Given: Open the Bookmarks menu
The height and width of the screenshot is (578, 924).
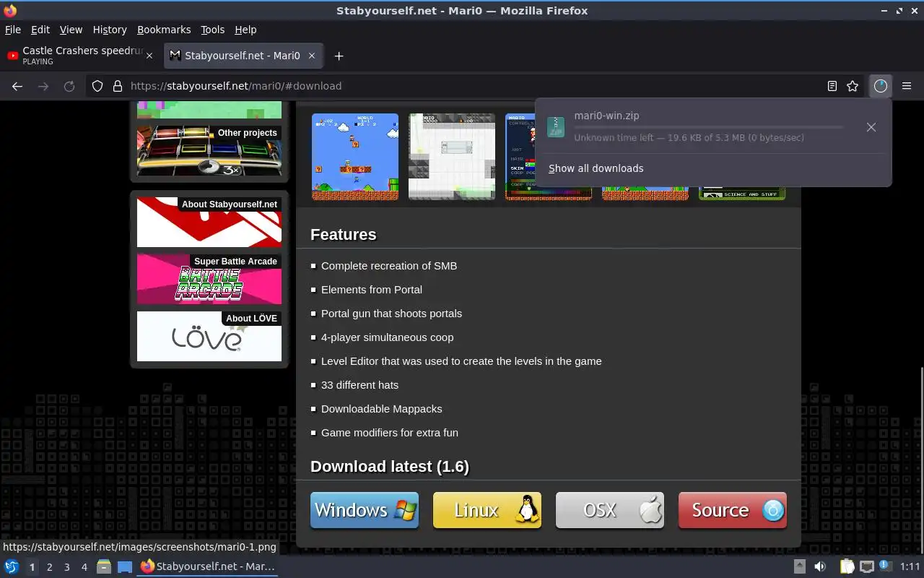Looking at the screenshot, I should click(164, 30).
